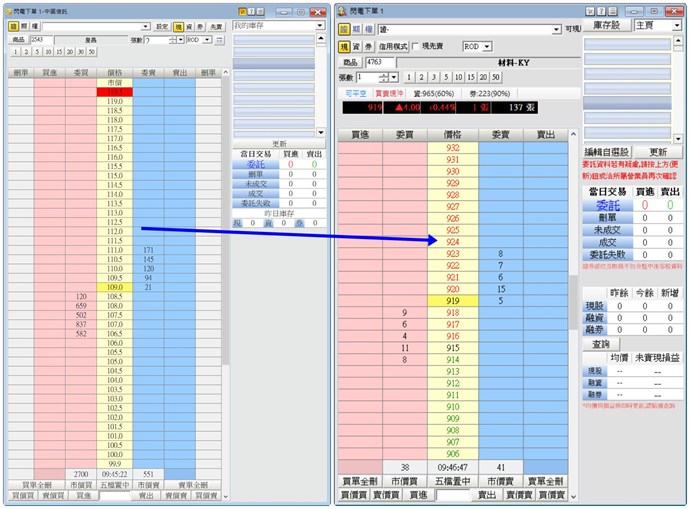Click the yellow pin icon in left window title bar
The image size is (690, 509).
[x=242, y=12]
